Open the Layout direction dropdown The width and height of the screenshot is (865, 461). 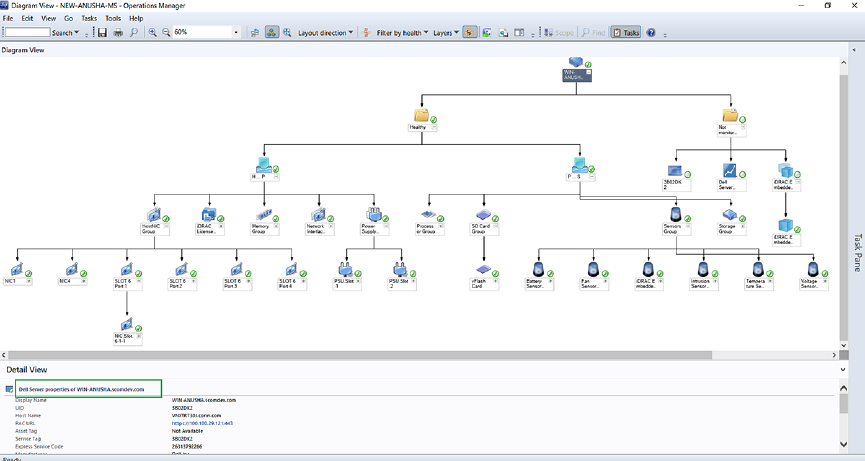pyautogui.click(x=325, y=33)
